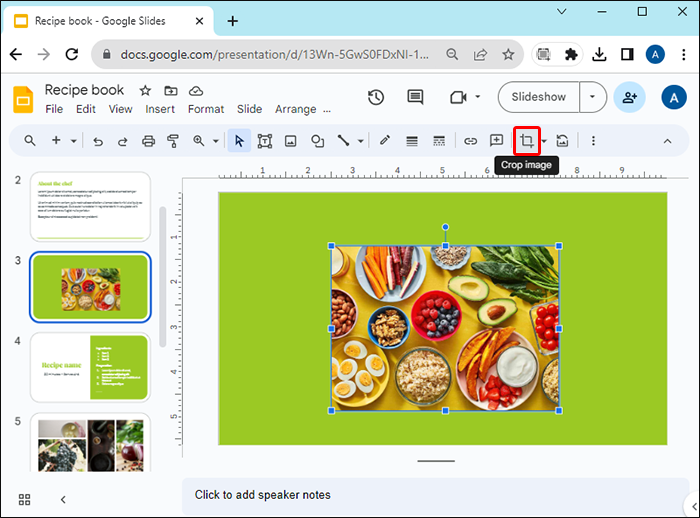This screenshot has height=518, width=700.
Task: Click the food image on slide
Action: [x=445, y=328]
